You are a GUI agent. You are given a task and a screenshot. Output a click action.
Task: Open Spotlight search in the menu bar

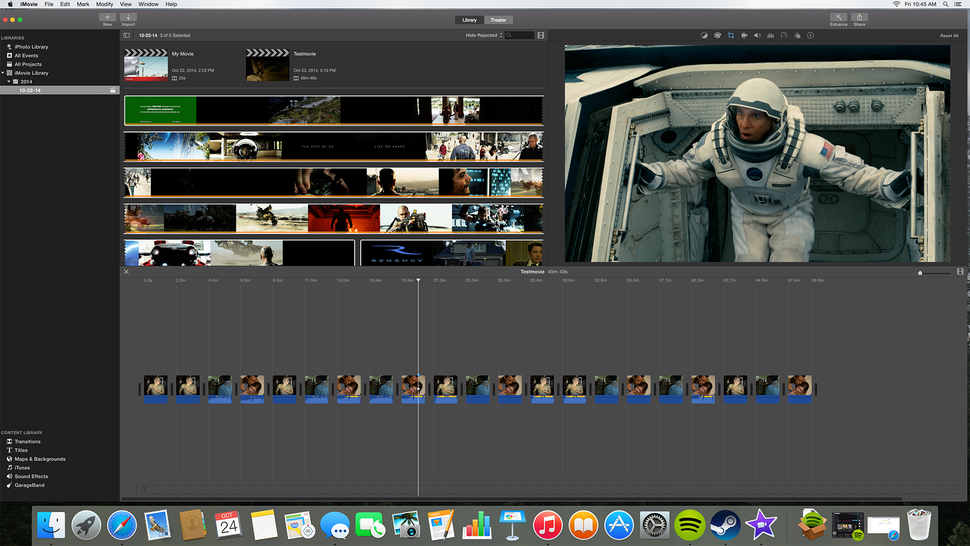(x=945, y=4)
